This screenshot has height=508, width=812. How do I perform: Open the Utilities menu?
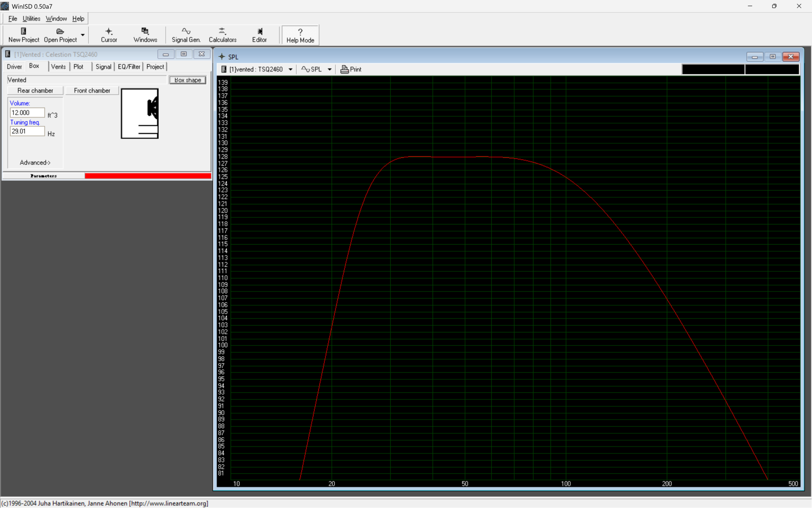(31, 19)
